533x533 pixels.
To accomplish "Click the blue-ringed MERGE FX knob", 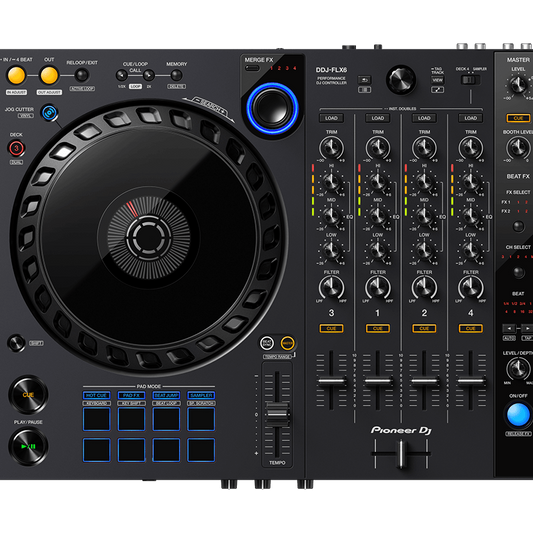I will [x=272, y=108].
